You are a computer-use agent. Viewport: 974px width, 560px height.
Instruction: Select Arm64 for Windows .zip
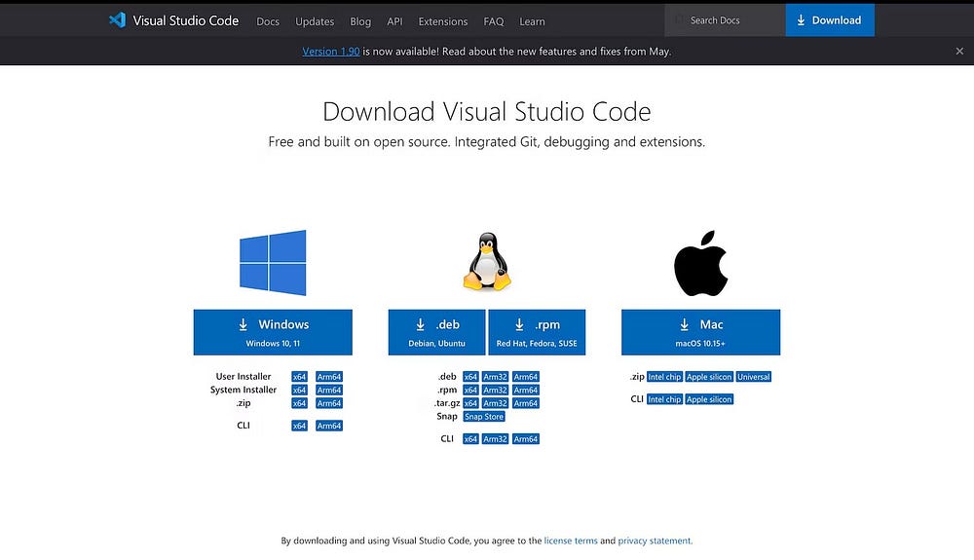(x=328, y=403)
